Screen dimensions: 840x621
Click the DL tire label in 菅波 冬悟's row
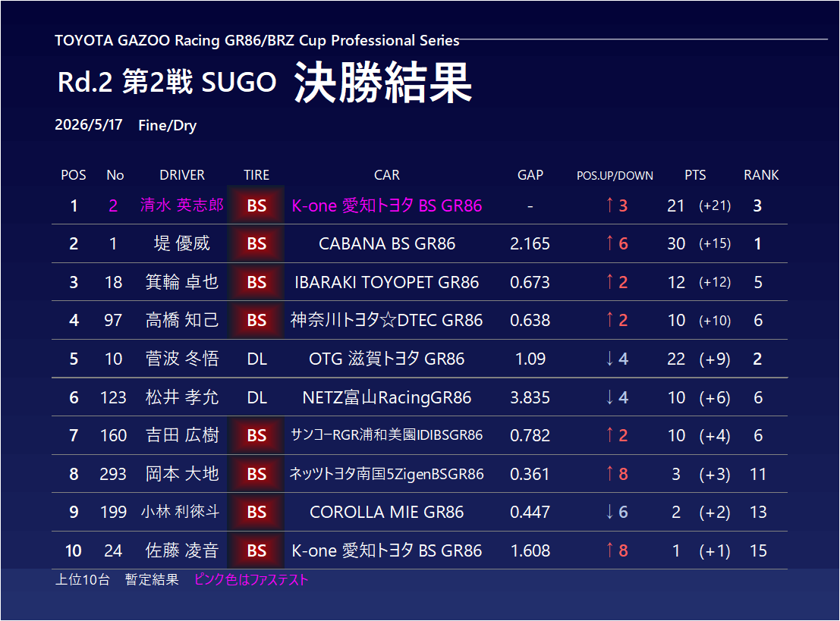tap(257, 359)
